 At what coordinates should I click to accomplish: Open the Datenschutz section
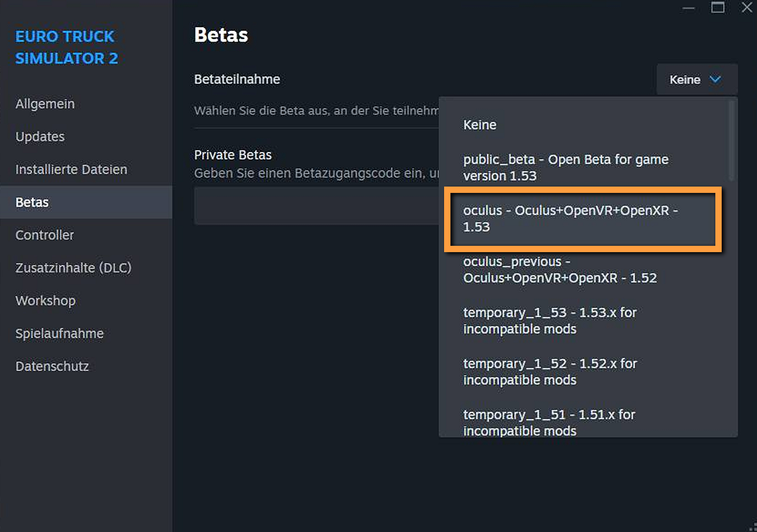pyautogui.click(x=86, y=366)
